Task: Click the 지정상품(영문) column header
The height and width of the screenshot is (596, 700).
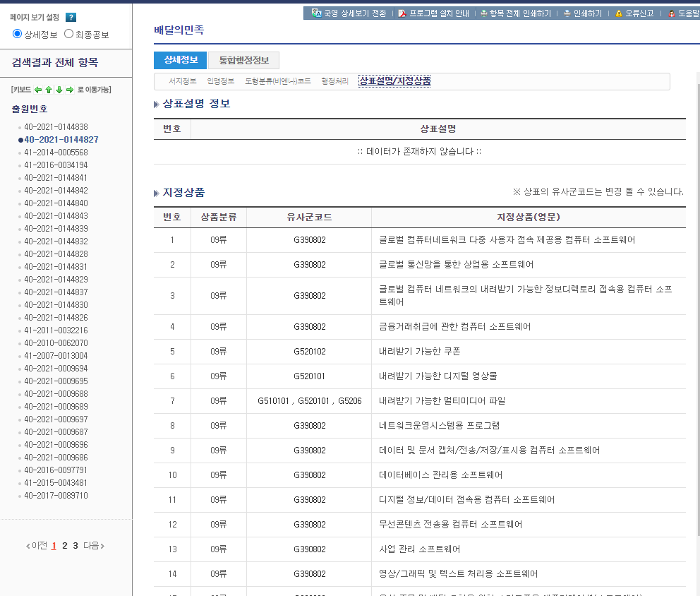Action: 529,217
